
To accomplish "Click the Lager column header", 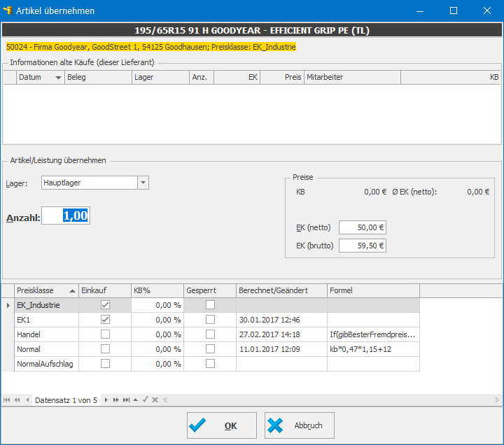I will tap(161, 77).
